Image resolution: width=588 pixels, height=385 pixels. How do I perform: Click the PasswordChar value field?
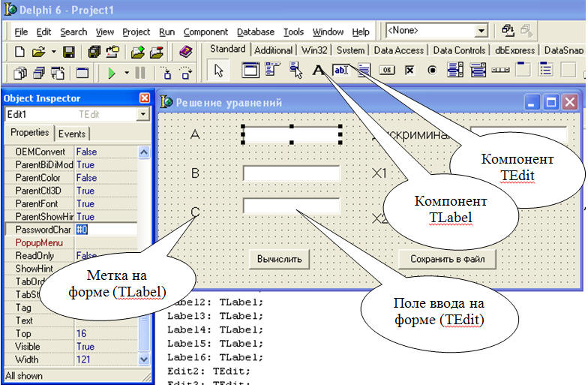click(x=105, y=230)
